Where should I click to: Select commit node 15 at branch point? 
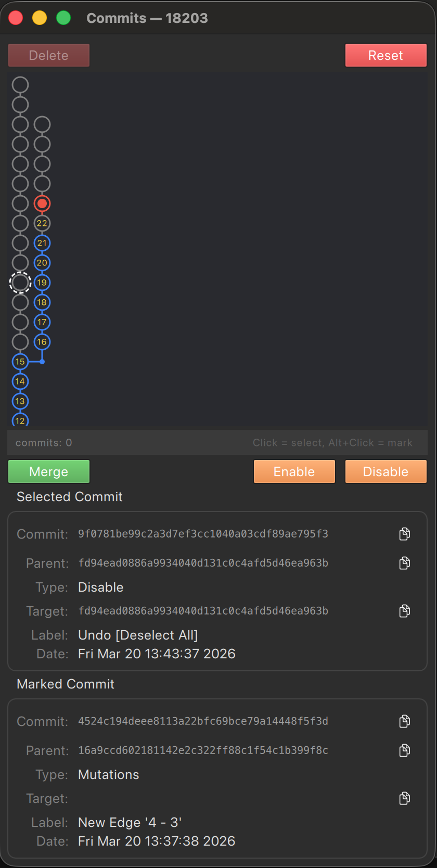point(20,362)
